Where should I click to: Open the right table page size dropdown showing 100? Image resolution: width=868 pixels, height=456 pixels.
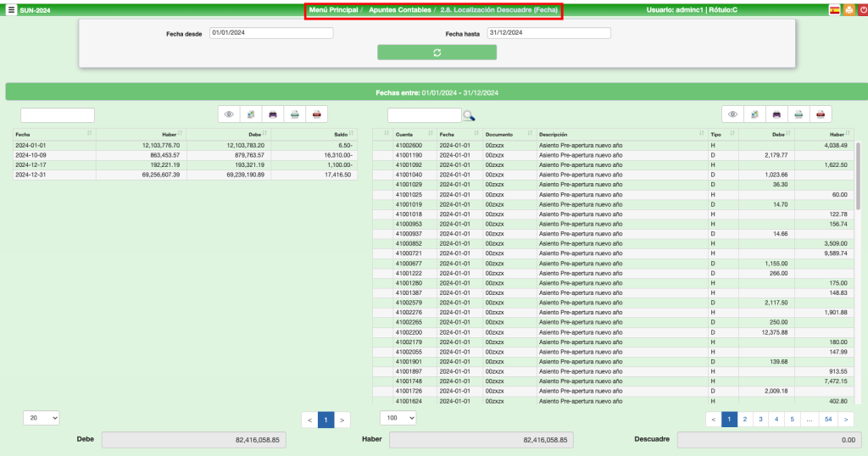tap(398, 418)
